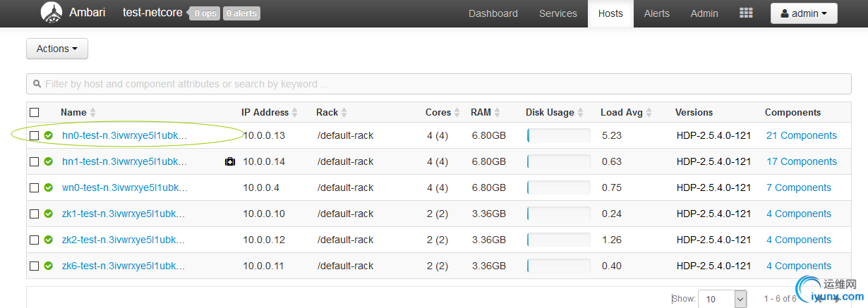Sort hosts by Name column arrows
The height and width of the screenshot is (308, 868).
pos(93,113)
